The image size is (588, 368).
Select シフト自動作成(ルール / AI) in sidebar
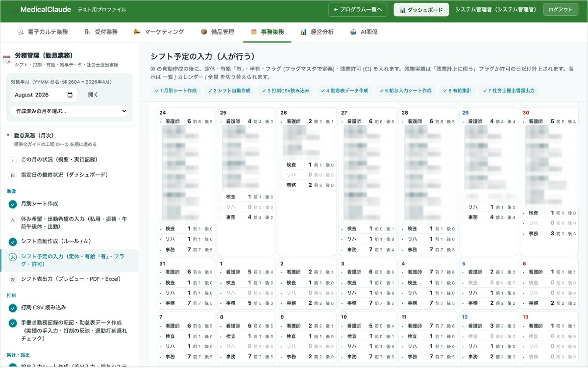tap(69, 242)
